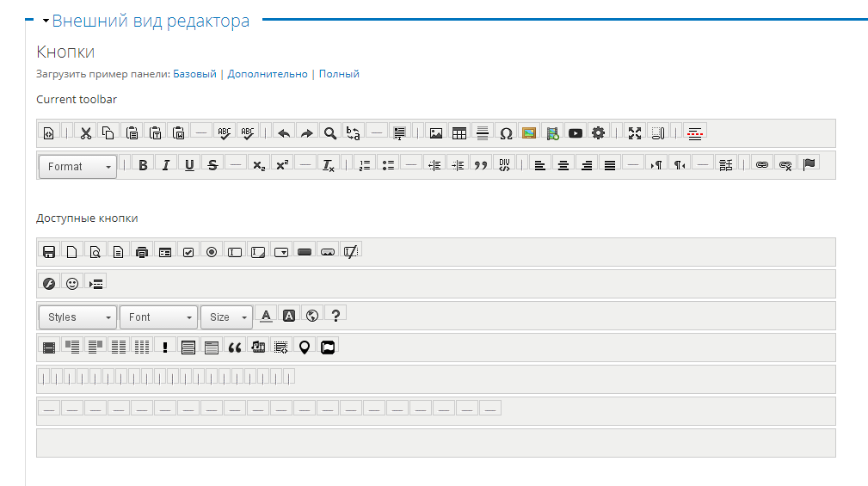
Task: Click the Justify alignment icon
Action: [609, 165]
